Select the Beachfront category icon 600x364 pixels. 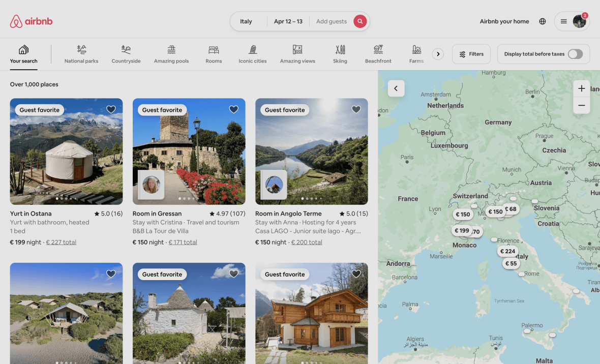pos(378,49)
